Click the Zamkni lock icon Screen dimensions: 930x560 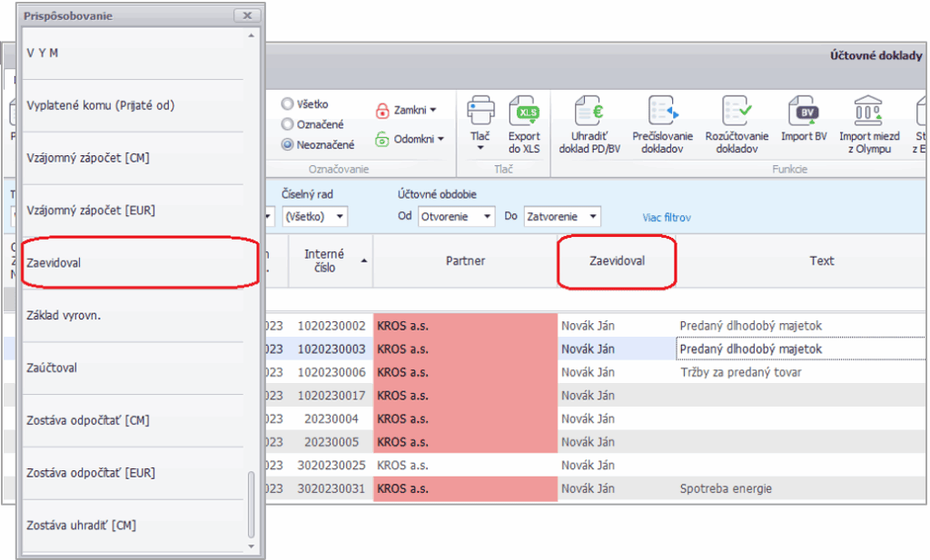(x=383, y=110)
